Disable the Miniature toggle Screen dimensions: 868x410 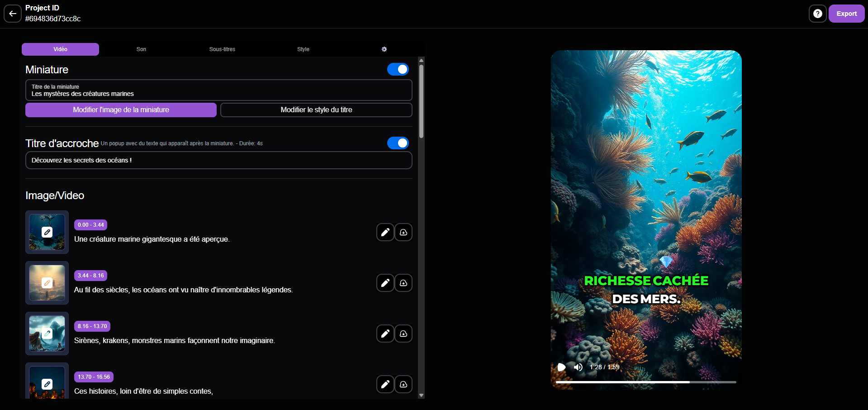coord(398,69)
